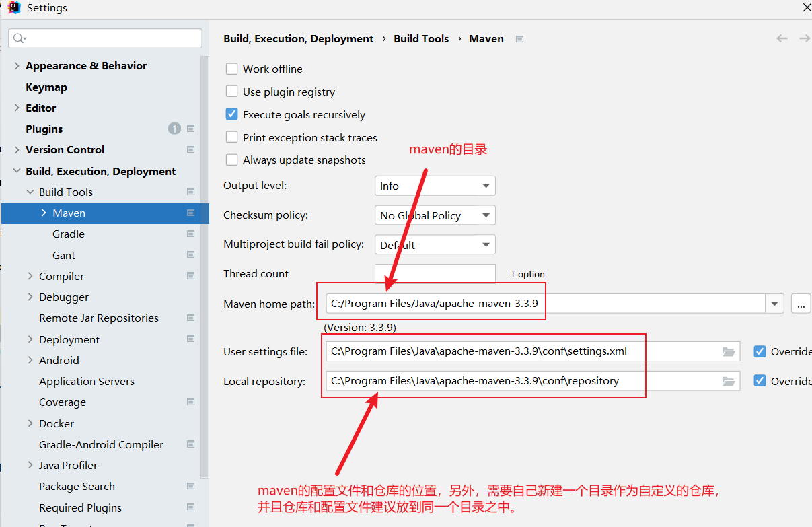The height and width of the screenshot is (527, 812).
Task: Expand the Version Control section
Action: tap(17, 149)
